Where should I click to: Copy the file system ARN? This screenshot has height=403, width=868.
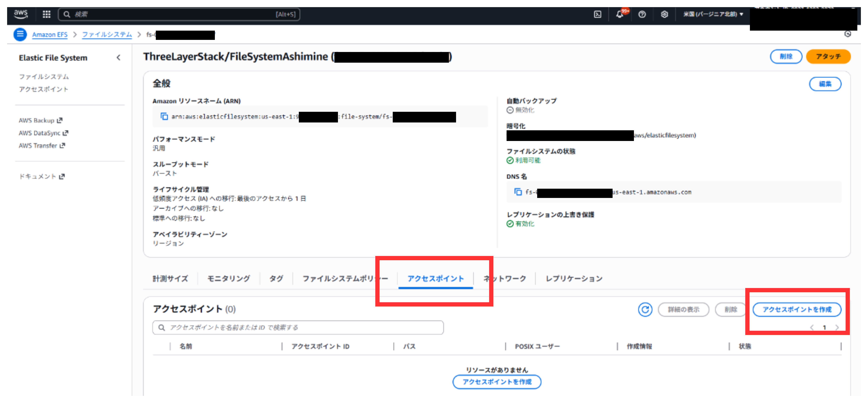[x=164, y=116]
